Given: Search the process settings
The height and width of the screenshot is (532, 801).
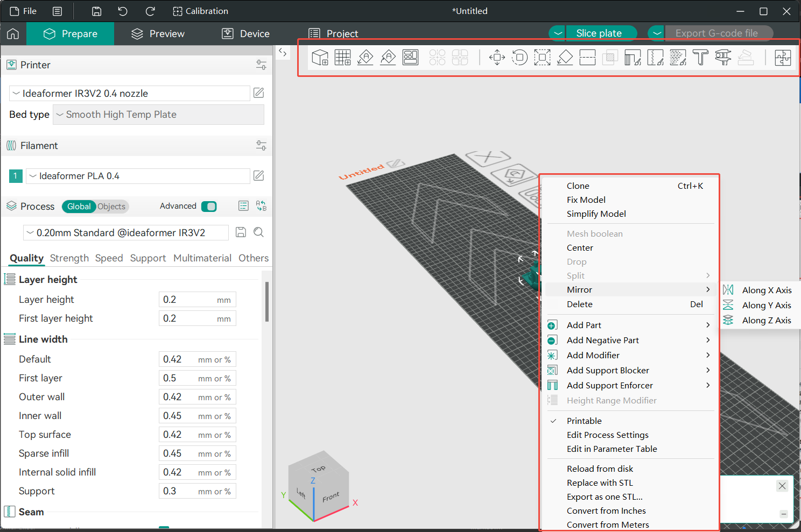Looking at the screenshot, I should pyautogui.click(x=258, y=232).
